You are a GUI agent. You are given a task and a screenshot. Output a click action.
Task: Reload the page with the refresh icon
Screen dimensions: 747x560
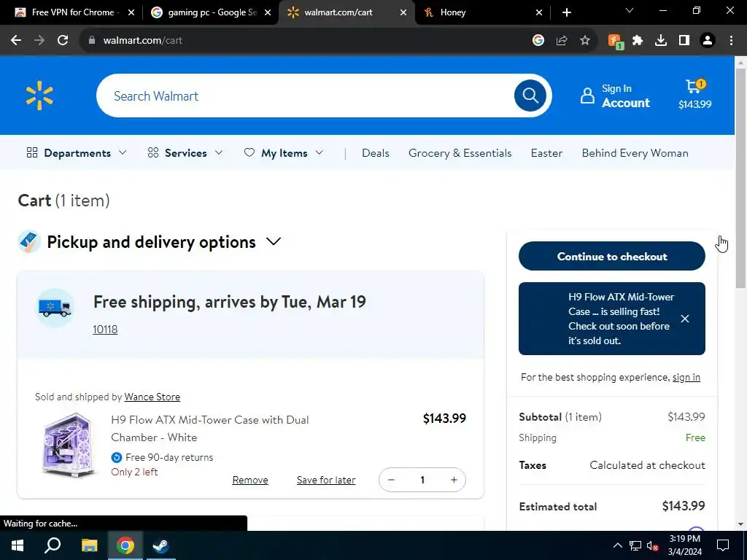(x=63, y=41)
